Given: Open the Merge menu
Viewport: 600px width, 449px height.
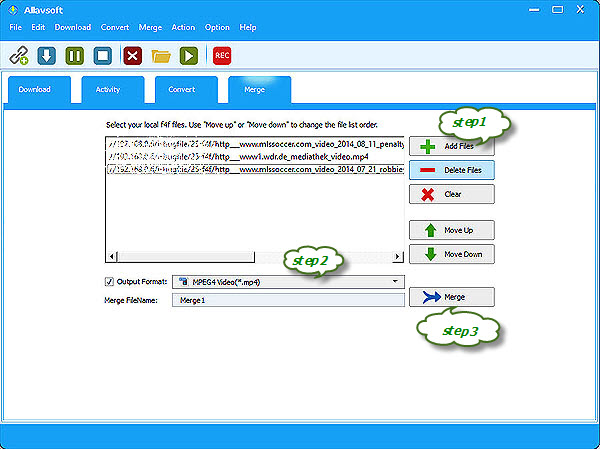Looking at the screenshot, I should 150,27.
